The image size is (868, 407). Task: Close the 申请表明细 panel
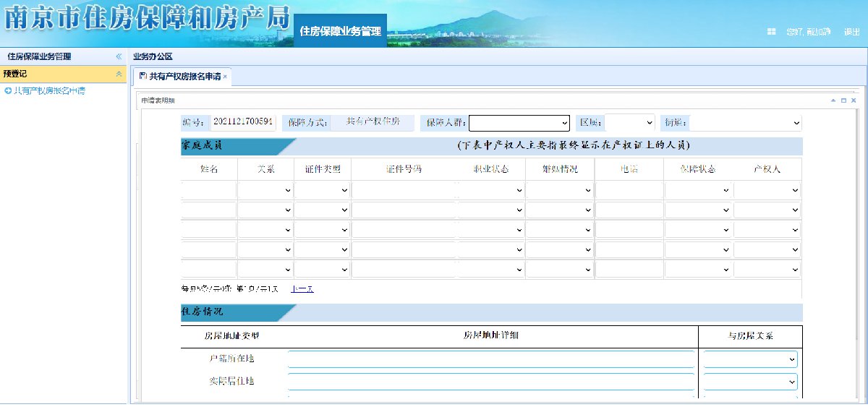pos(854,100)
